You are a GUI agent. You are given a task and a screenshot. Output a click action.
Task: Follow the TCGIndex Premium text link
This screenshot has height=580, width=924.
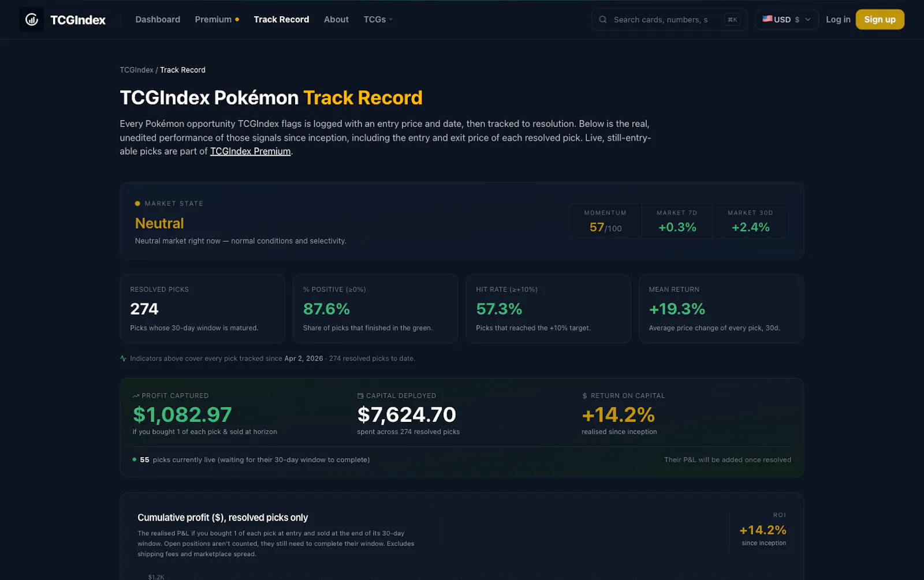250,151
